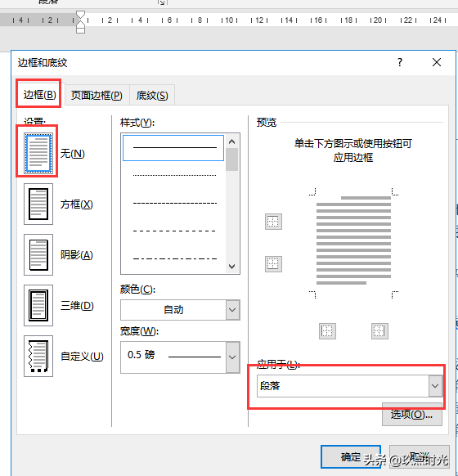Image resolution: width=458 pixels, height=476 pixels.
Task: Toggle the left border preview button
Action: click(327, 331)
